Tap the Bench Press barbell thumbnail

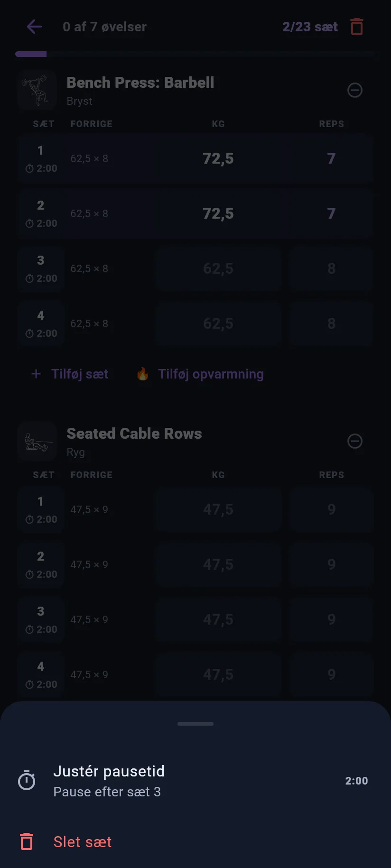click(x=37, y=90)
